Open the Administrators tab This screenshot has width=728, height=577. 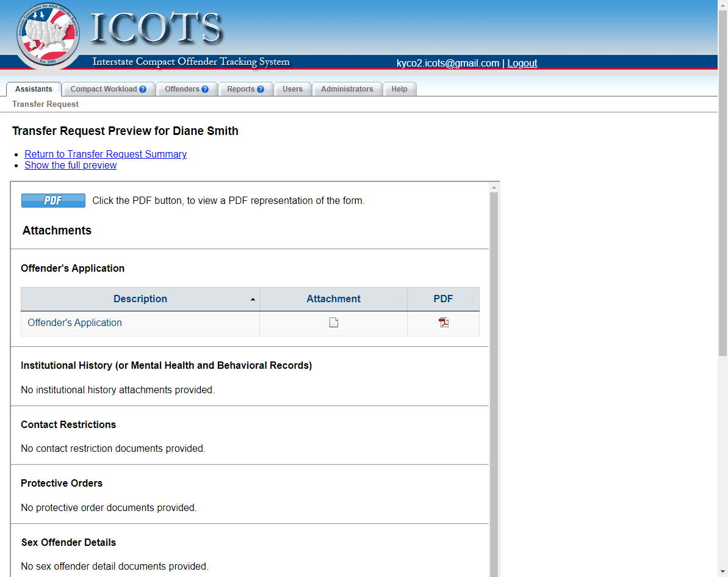(x=347, y=89)
